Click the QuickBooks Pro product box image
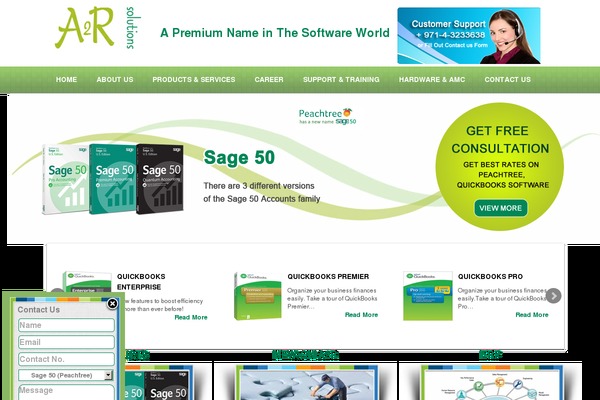This screenshot has width=600, height=400. coord(428,296)
